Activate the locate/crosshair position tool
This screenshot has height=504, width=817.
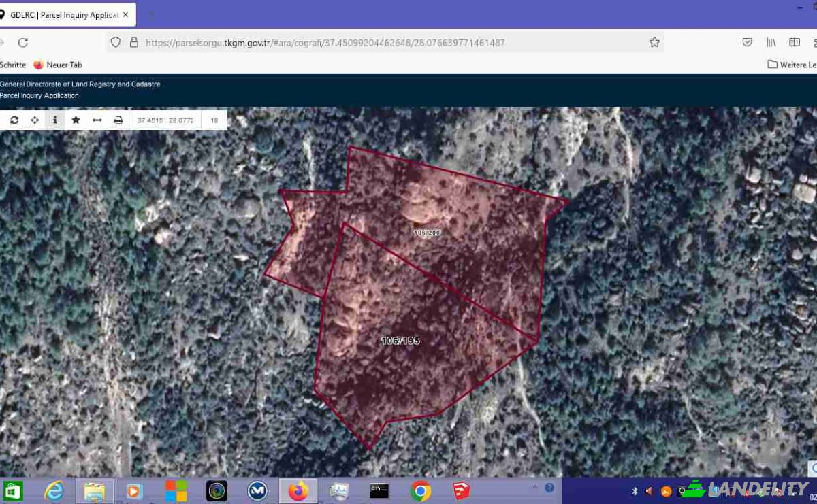tap(35, 120)
